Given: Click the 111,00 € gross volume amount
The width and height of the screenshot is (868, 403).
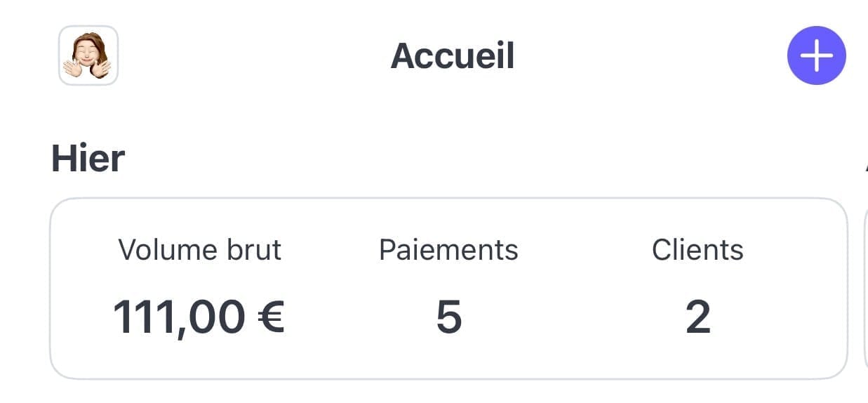Looking at the screenshot, I should (199, 317).
